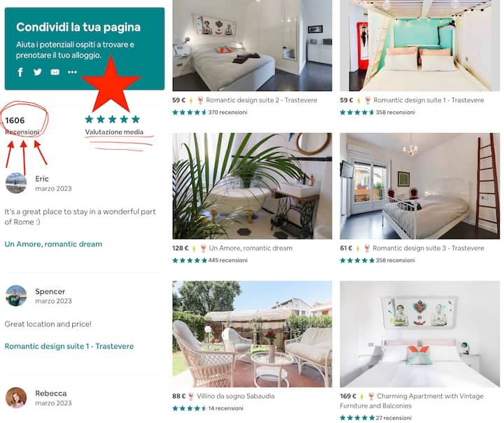Click Rebecca's profile avatar
Image resolution: width=504 pixels, height=423 pixels.
pos(16,398)
